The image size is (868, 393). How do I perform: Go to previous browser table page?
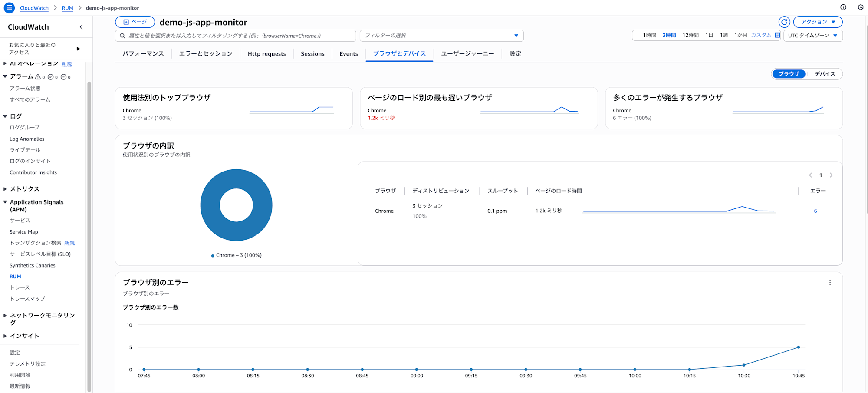(810, 175)
